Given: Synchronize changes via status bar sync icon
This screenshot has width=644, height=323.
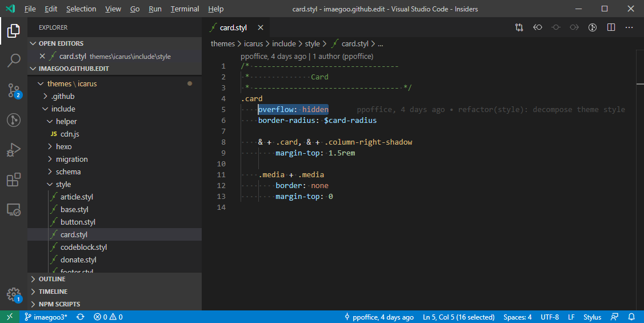Looking at the screenshot, I should coord(81,317).
